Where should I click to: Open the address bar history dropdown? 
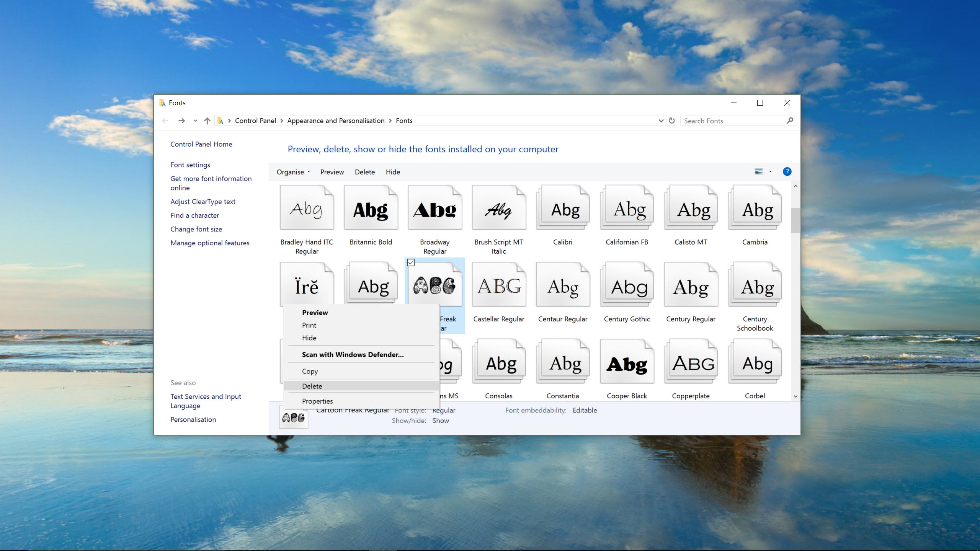(x=661, y=121)
